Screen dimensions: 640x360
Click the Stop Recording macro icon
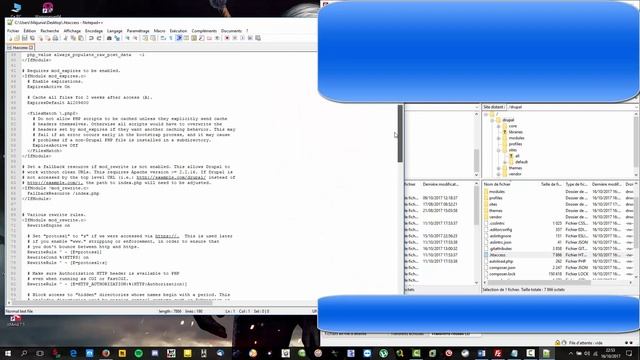(x=235, y=38)
